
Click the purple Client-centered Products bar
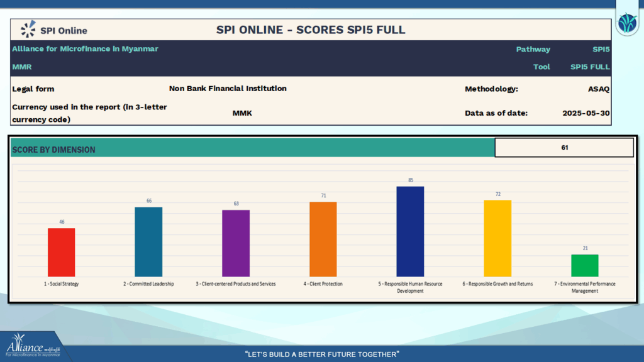[x=236, y=243]
